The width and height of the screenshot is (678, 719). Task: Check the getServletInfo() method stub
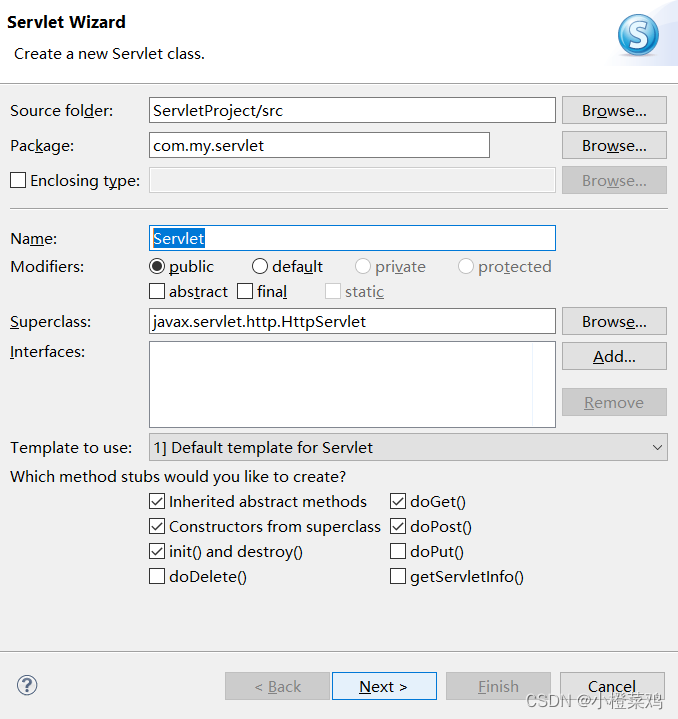[x=398, y=577]
